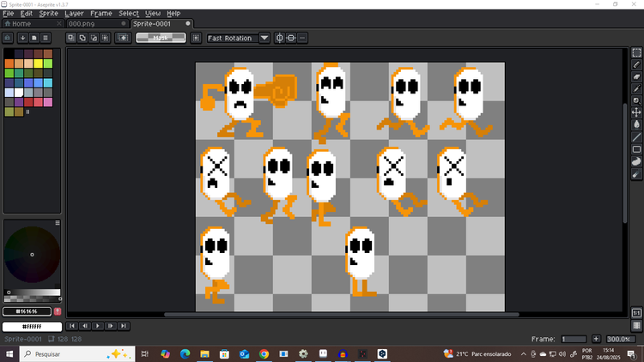Select the Rectangular Marquee tool

[x=636, y=52]
